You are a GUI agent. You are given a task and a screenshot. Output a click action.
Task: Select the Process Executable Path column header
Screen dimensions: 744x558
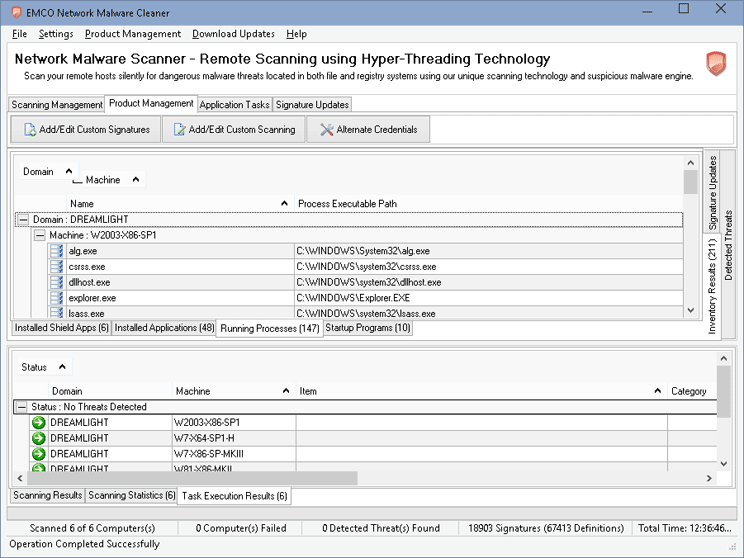(489, 204)
